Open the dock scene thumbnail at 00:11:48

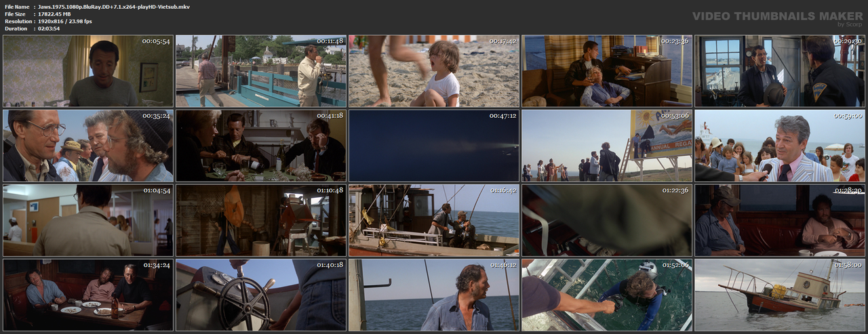pos(261,71)
